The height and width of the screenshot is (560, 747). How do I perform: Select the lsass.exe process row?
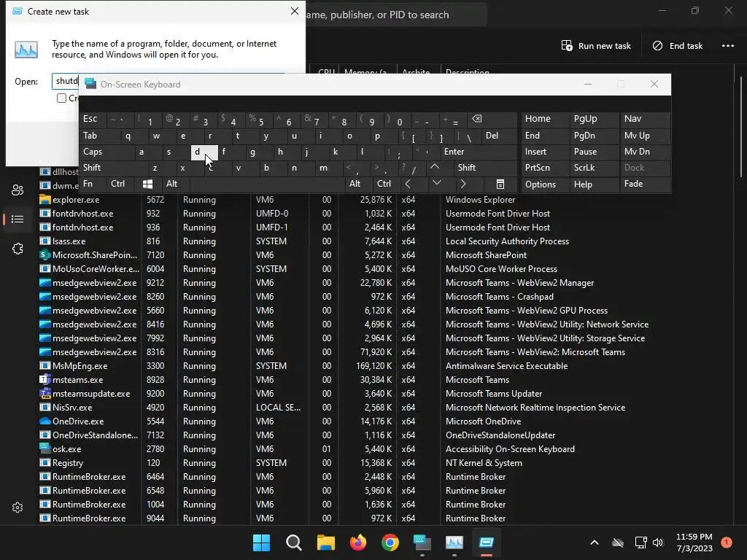point(385,241)
